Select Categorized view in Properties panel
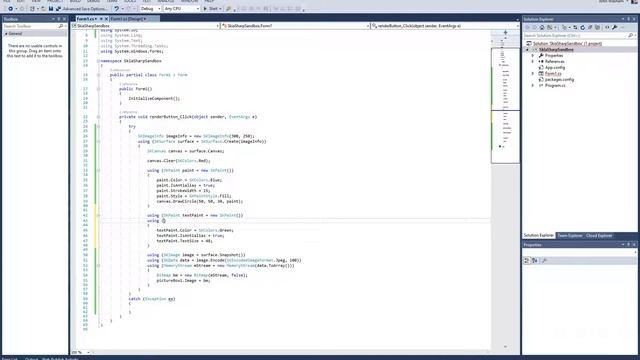Viewport: 640px width, 360px height. (527, 260)
